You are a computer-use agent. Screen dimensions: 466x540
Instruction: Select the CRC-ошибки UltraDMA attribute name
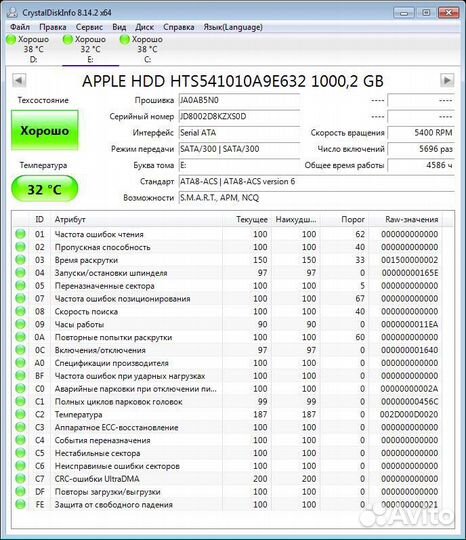tap(97, 479)
